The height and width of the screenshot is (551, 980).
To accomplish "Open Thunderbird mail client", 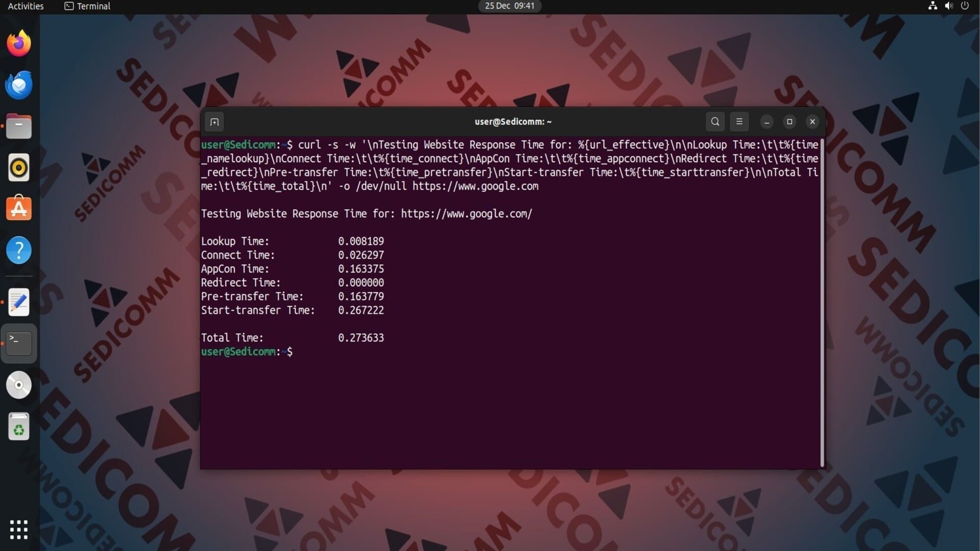I will [19, 85].
